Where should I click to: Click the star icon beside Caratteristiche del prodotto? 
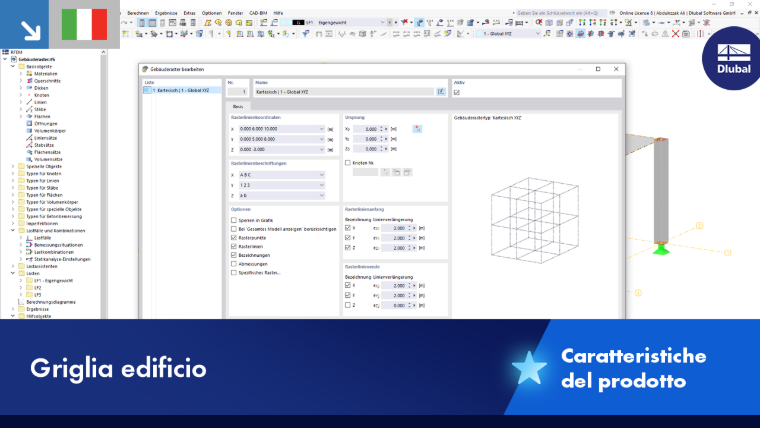(x=529, y=368)
